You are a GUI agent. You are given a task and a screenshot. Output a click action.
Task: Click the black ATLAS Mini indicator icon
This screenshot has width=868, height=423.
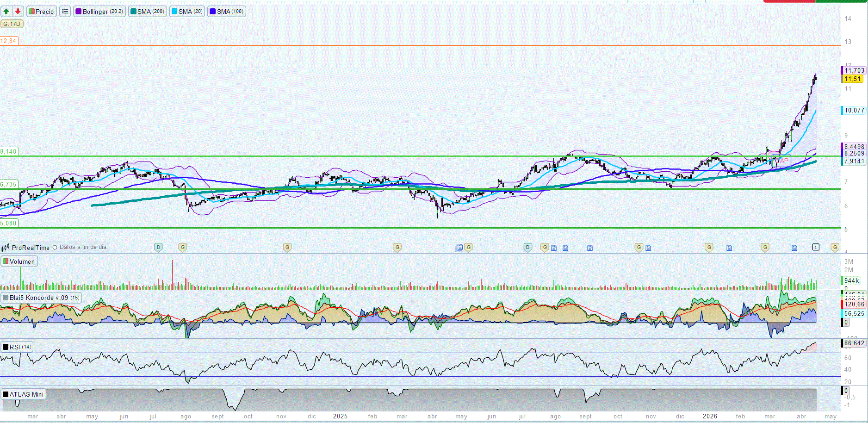(x=6, y=394)
